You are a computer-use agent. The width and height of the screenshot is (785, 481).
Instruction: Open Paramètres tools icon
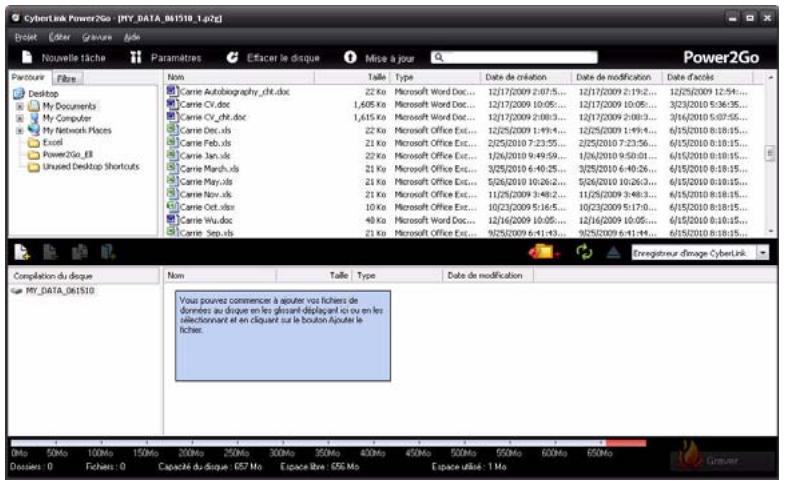coord(136,58)
